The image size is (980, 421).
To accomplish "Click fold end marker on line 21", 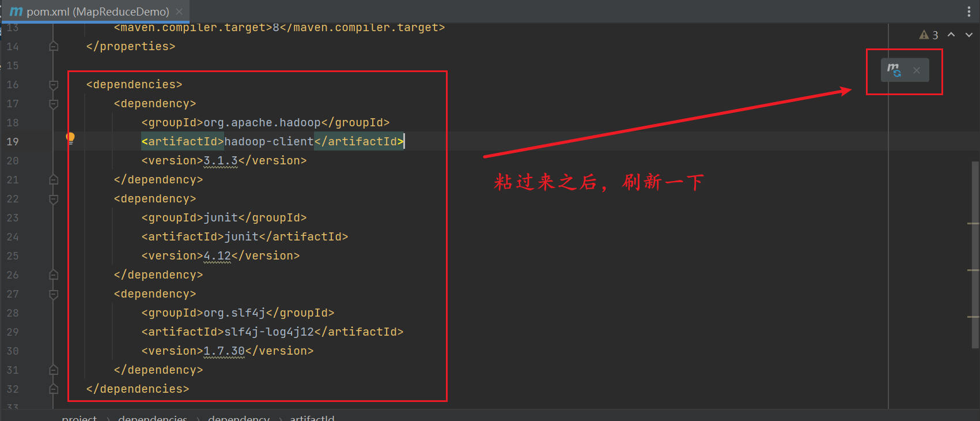I will [x=54, y=179].
